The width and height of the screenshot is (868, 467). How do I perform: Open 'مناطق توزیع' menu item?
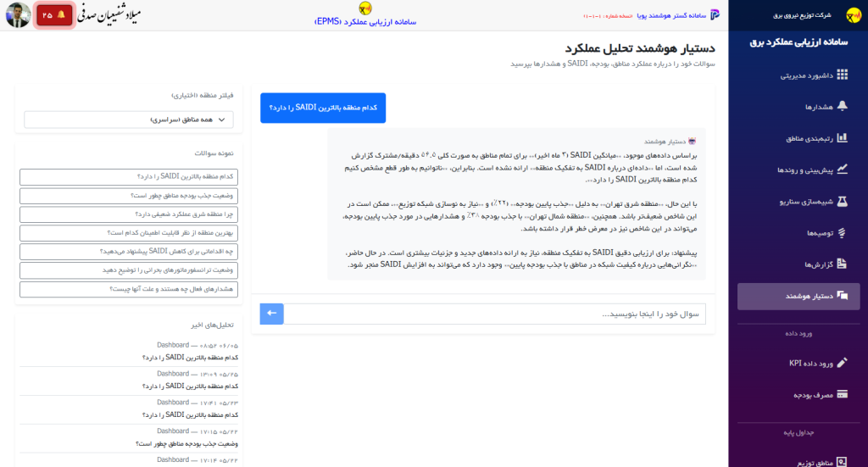(x=798, y=462)
